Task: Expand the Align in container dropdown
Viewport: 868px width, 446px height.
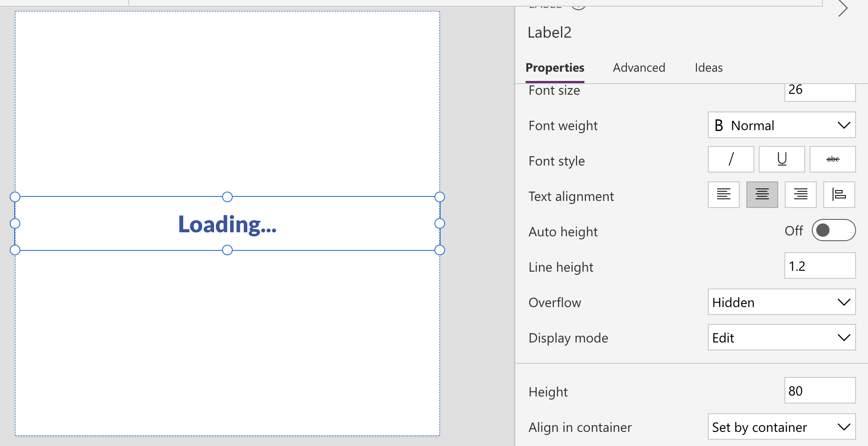Action: [x=782, y=427]
